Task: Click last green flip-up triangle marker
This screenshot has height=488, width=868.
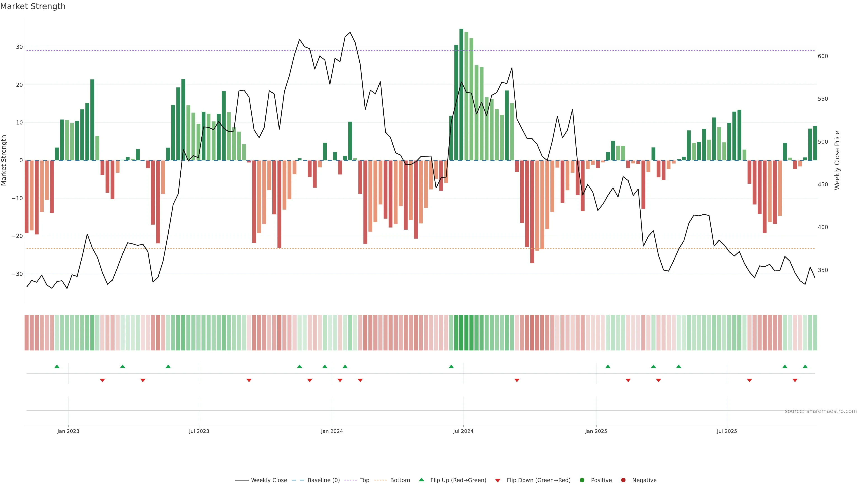Action: click(805, 366)
